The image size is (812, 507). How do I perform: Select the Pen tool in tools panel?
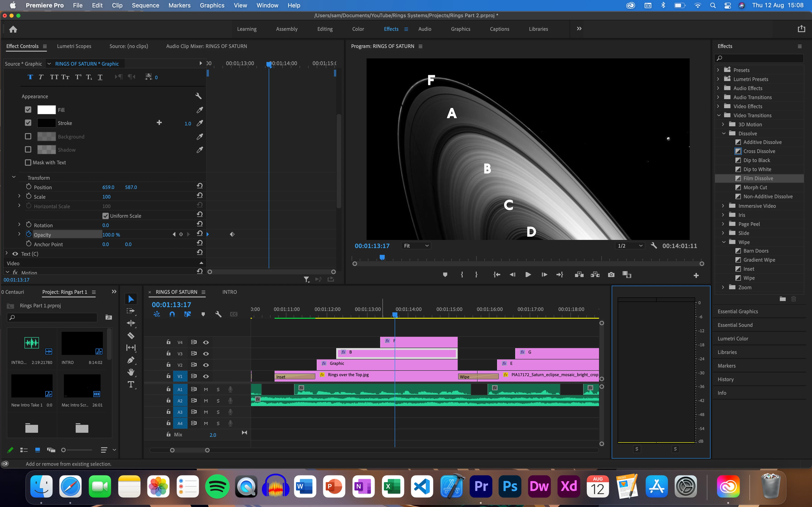pyautogui.click(x=131, y=360)
